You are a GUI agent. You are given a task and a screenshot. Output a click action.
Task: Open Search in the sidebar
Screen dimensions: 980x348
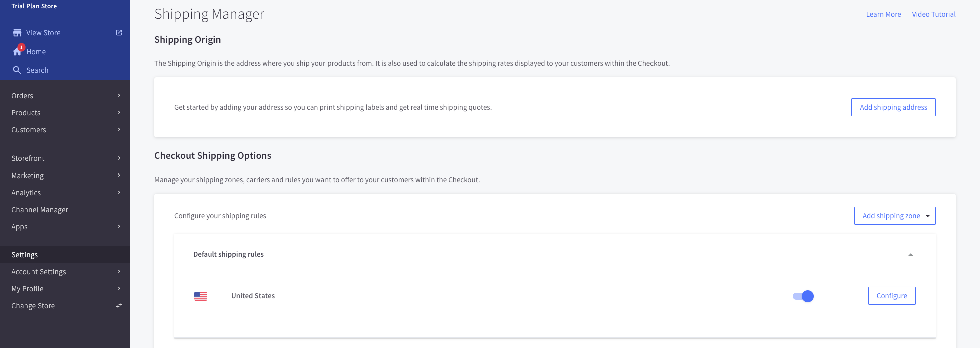tap(37, 70)
